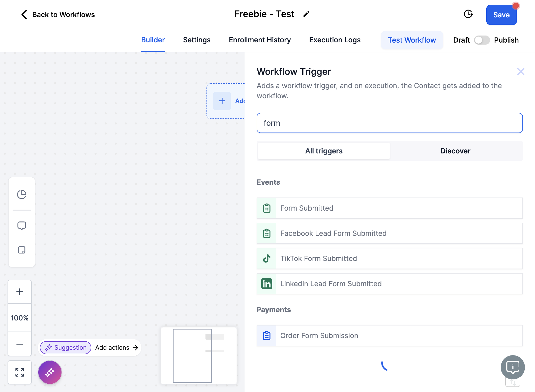Click Test Workflow button

412,40
